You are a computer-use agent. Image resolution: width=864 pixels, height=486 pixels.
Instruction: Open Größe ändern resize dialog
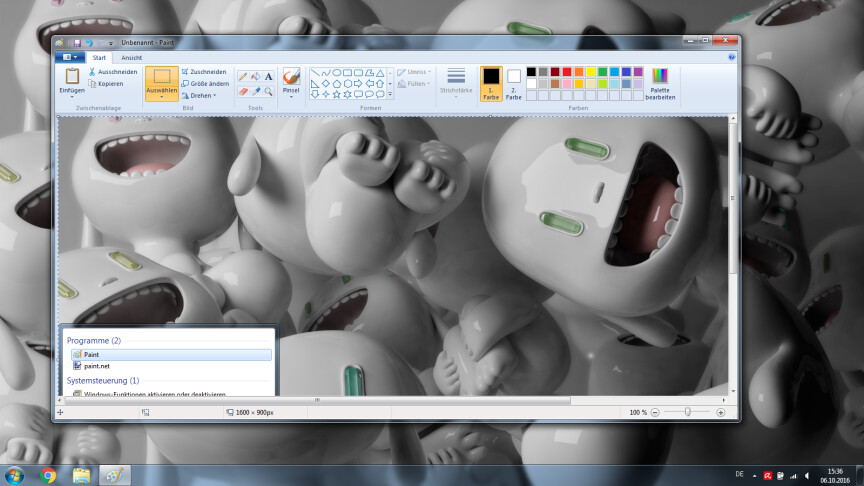(x=205, y=84)
